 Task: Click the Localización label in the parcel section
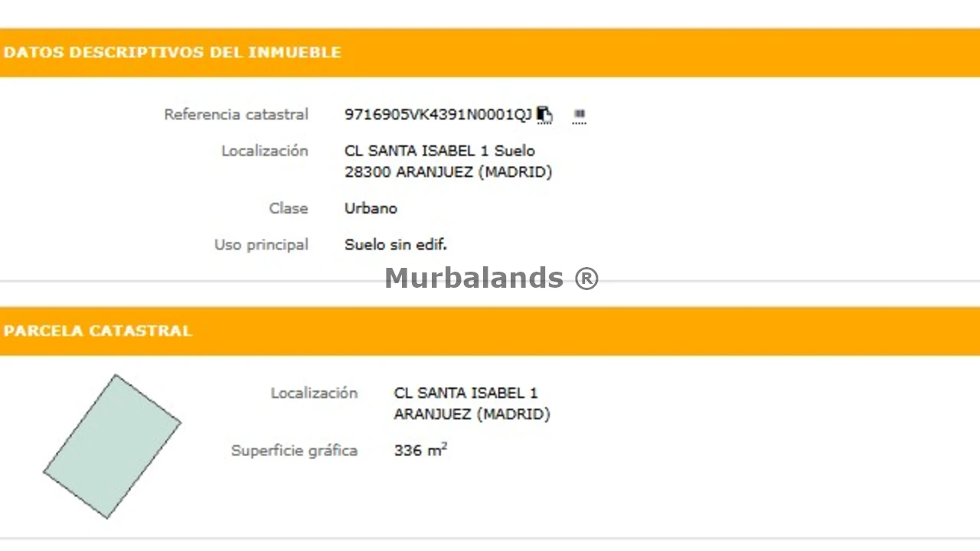coord(314,393)
